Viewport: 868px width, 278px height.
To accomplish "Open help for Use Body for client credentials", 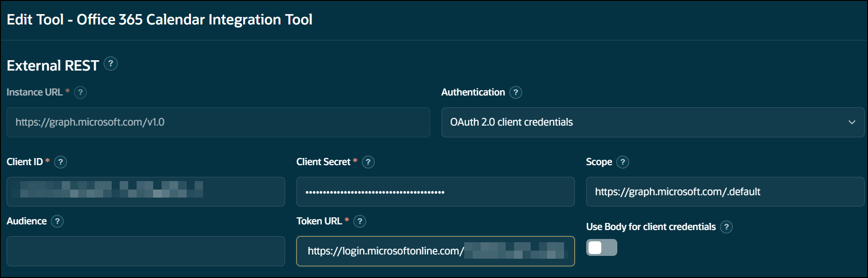I will [726, 227].
